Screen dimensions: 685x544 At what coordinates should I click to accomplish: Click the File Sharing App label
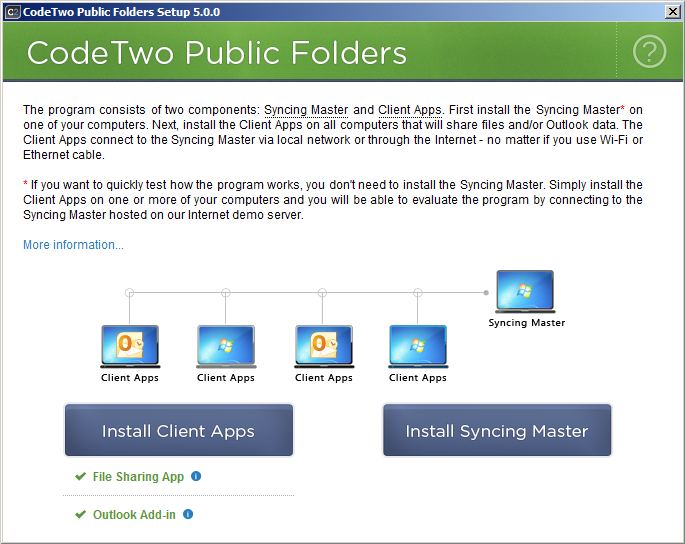(138, 477)
